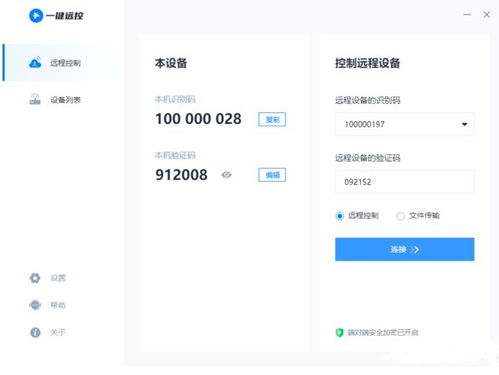The height and width of the screenshot is (375, 499).
Task: Toggle verification code visibility eye icon
Action: (x=226, y=175)
